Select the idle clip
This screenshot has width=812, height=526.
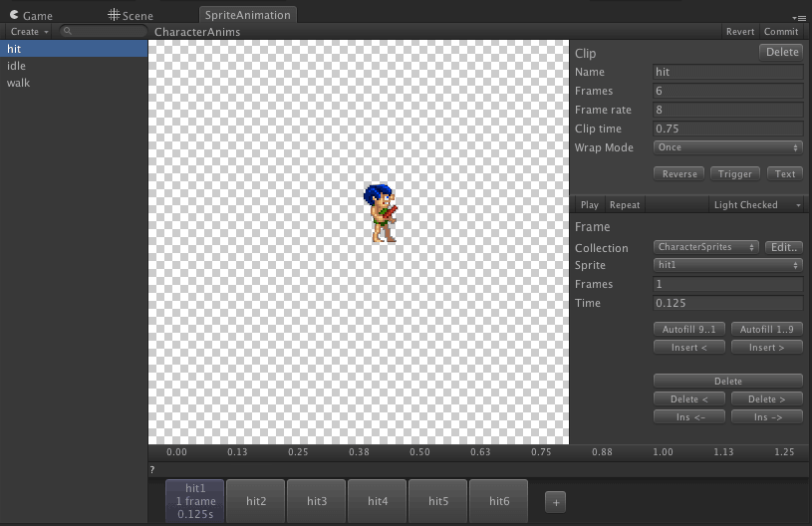pyautogui.click(x=74, y=66)
